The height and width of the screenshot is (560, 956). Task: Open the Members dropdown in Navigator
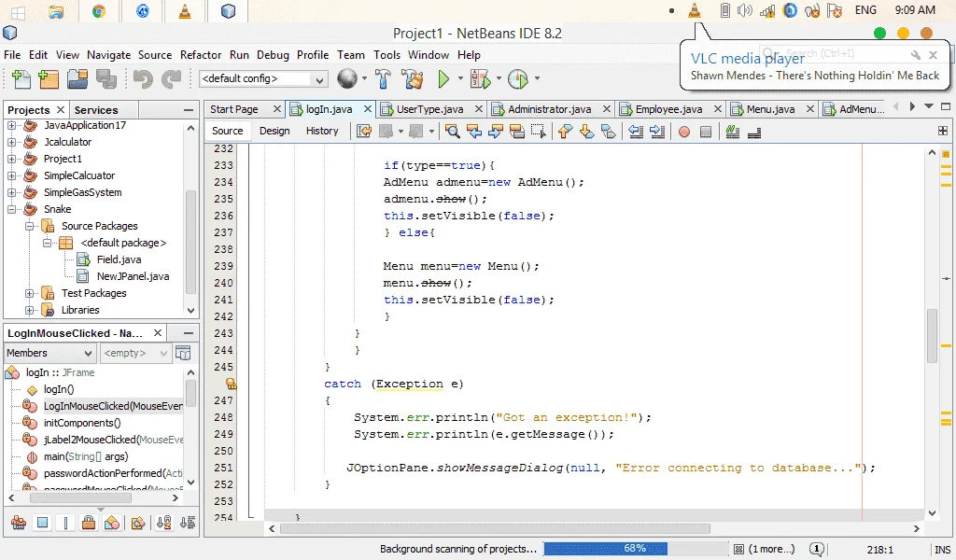tap(49, 353)
